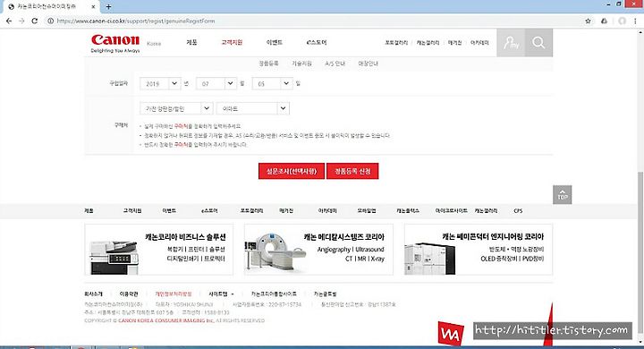Open the My Canon account icon
The width and height of the screenshot is (644, 349).
click(511, 43)
